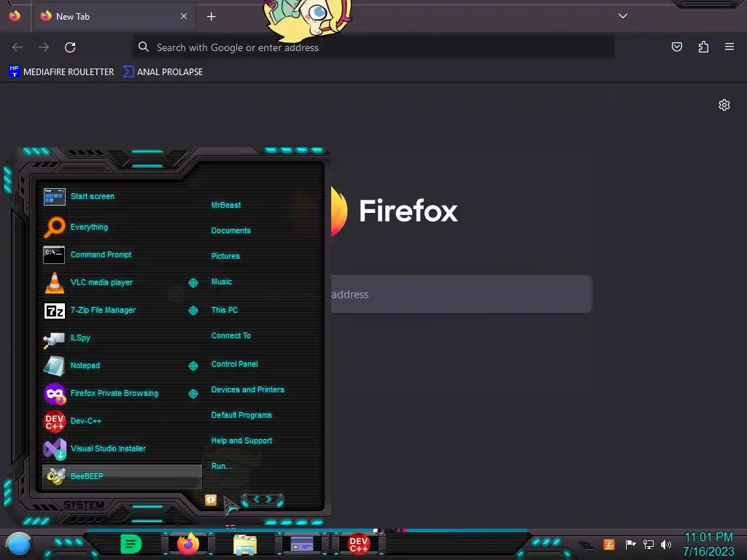747x560 pixels.
Task: Click the Start orb button
Action: [x=18, y=544]
